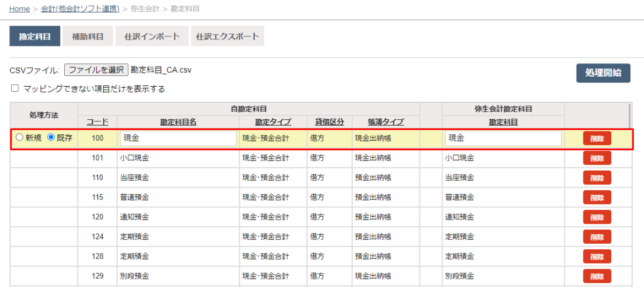The width and height of the screenshot is (644, 287).
Task: Click code cell 115
Action: point(97,198)
